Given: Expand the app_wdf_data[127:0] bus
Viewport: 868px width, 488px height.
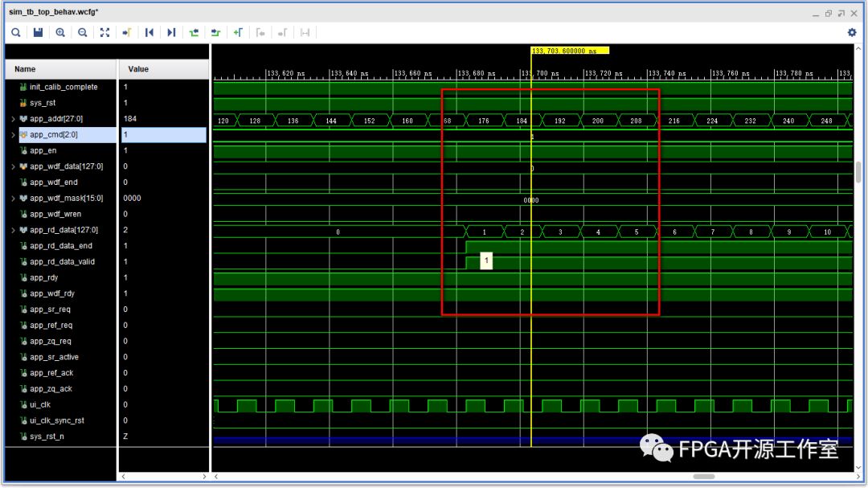Looking at the screenshot, I should pyautogui.click(x=13, y=166).
